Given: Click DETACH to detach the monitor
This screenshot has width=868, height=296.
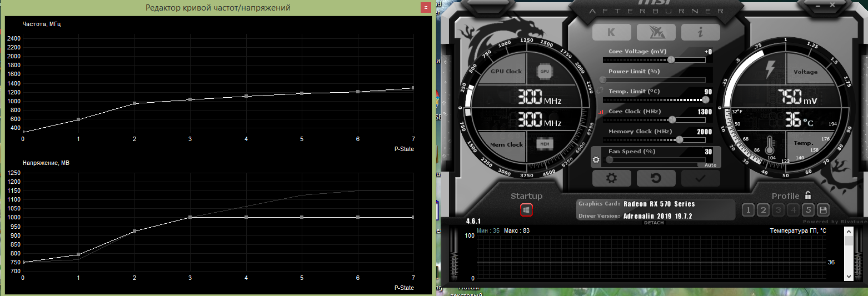Looking at the screenshot, I should click(654, 223).
